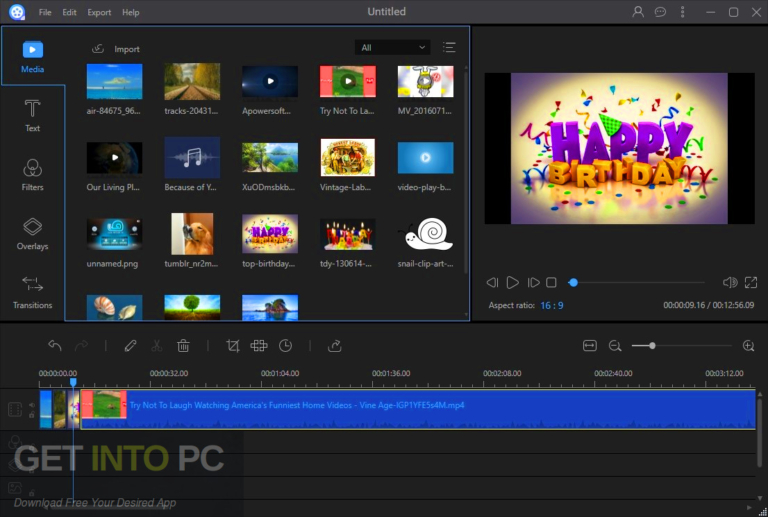
Task: Expand the All media filter dropdown
Action: coord(392,47)
